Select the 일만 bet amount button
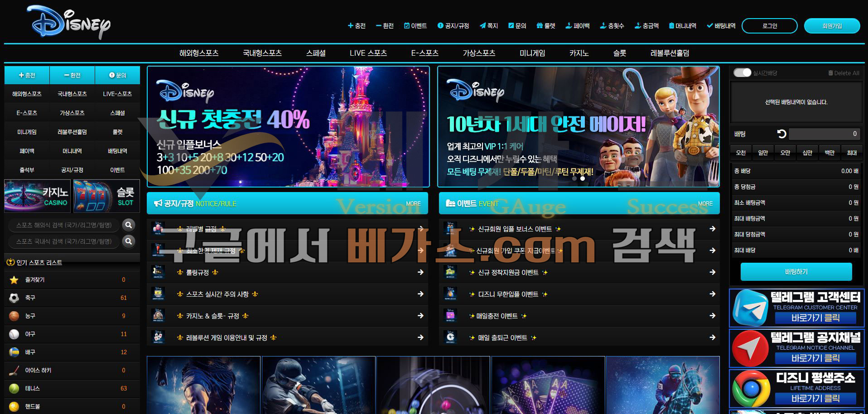868x414 pixels. (763, 153)
